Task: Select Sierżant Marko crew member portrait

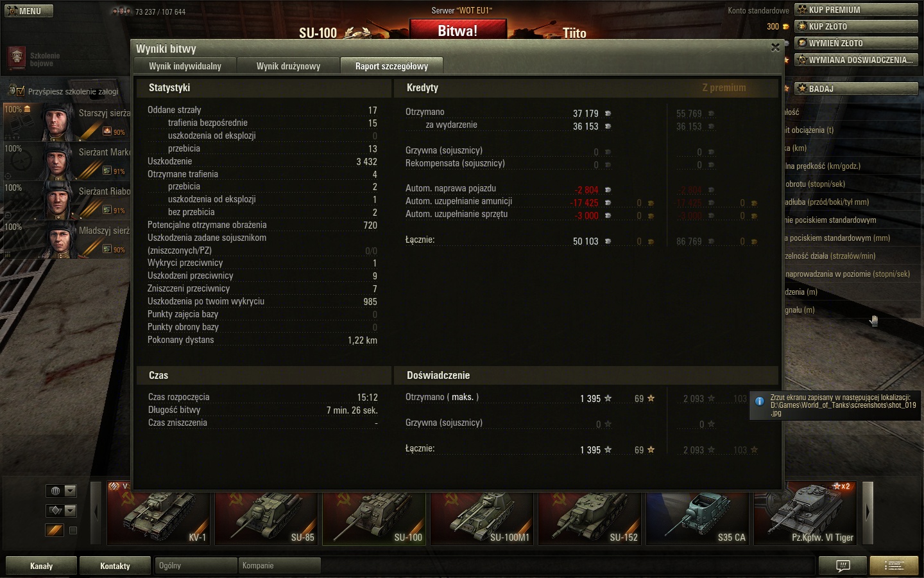Action: [58, 161]
